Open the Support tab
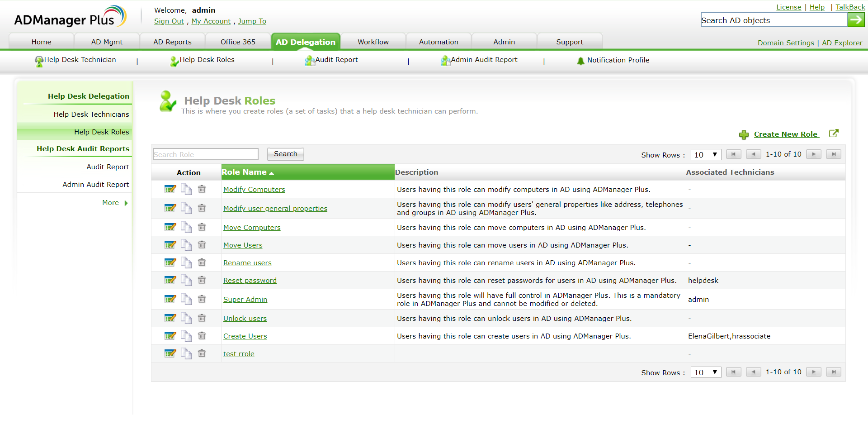 coord(570,42)
